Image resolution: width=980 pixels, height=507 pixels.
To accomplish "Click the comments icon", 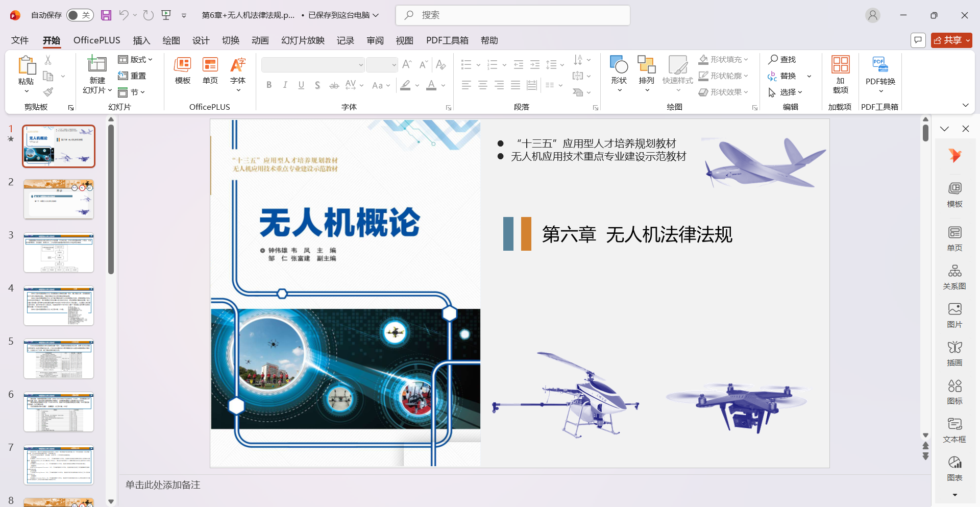I will point(918,40).
